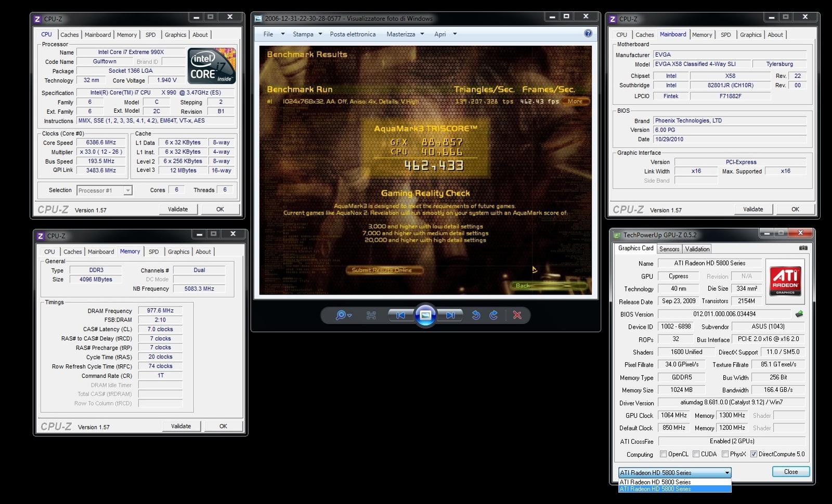Open Memory tab in CPU-Z Mainboard window
The height and width of the screenshot is (504, 832).
tap(702, 35)
